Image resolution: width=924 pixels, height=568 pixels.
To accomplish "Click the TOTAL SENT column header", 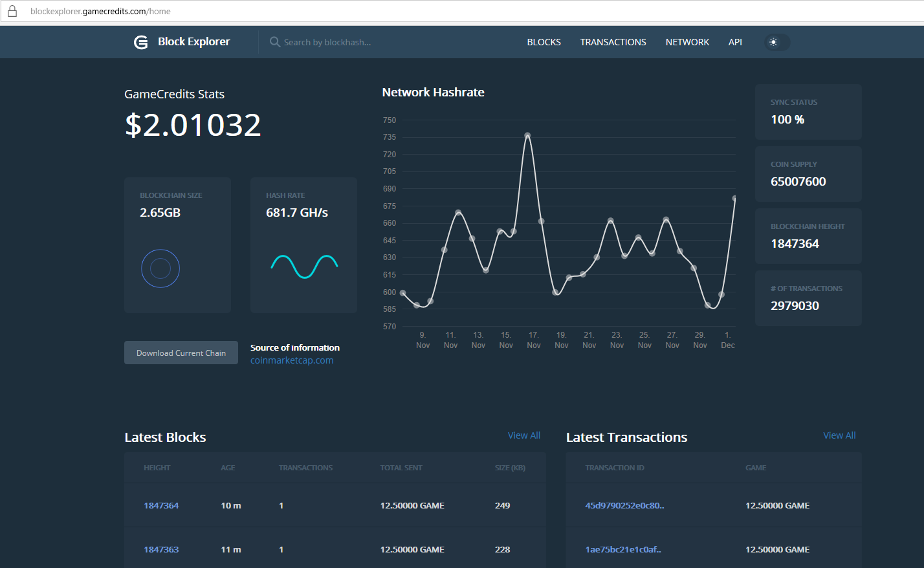I will tap(401, 468).
